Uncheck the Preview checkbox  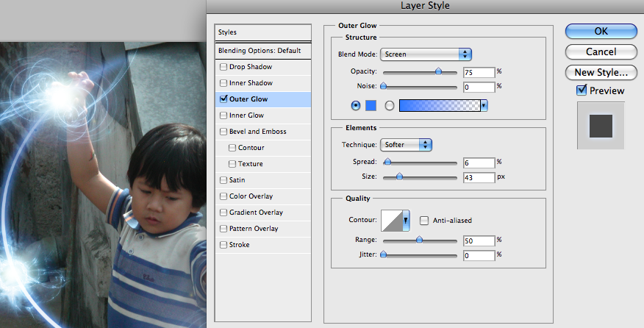[x=582, y=90]
